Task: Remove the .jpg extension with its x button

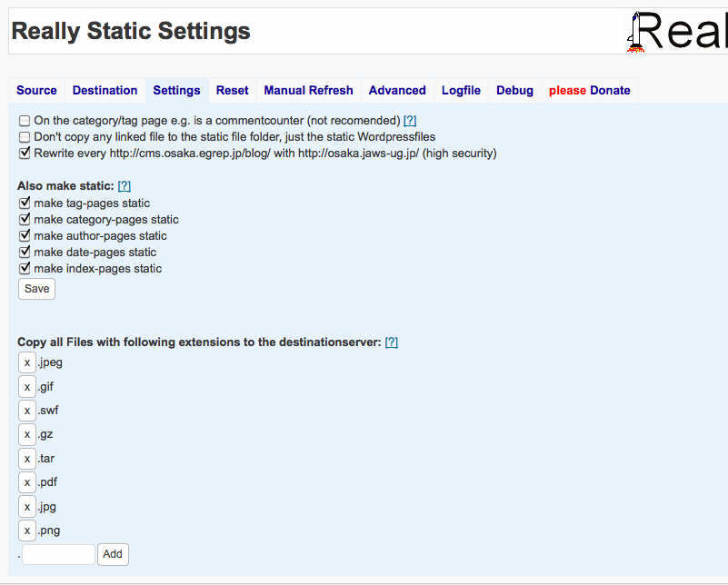Action: coord(27,507)
